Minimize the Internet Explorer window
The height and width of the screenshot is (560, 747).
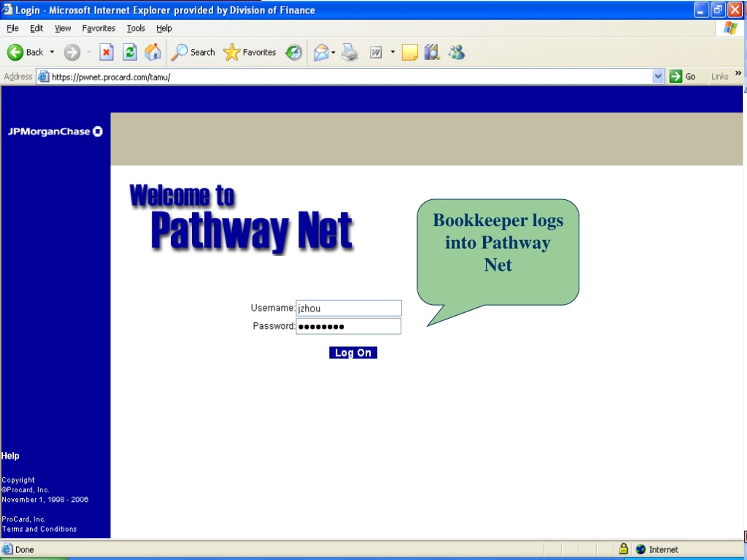701,10
